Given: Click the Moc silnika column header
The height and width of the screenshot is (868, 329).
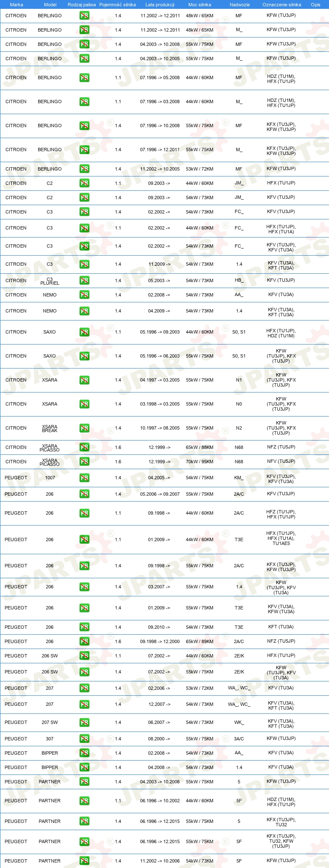Looking at the screenshot, I should pos(200,5).
